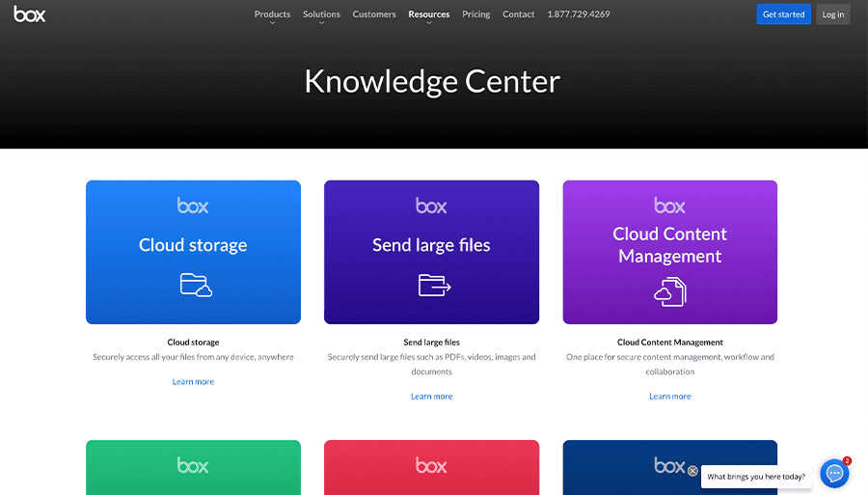Image resolution: width=868 pixels, height=495 pixels.
Task: Expand the Solutions menu chevron
Action: pos(321,23)
